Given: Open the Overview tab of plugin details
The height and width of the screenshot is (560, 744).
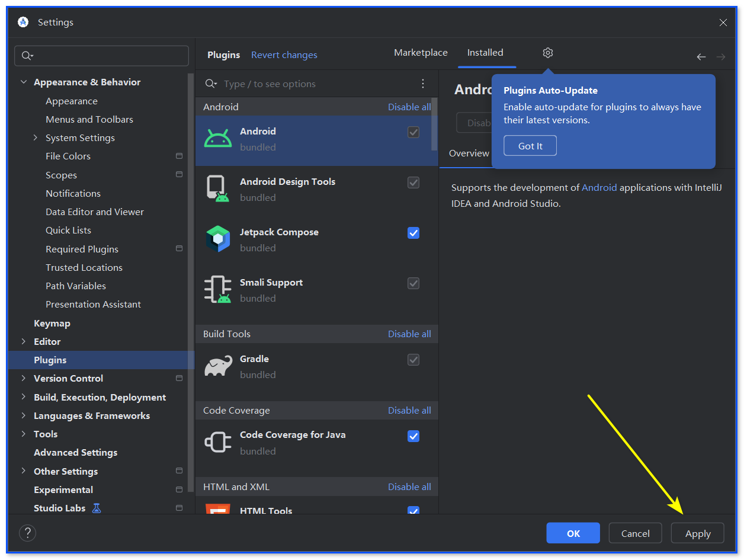Looking at the screenshot, I should [469, 153].
